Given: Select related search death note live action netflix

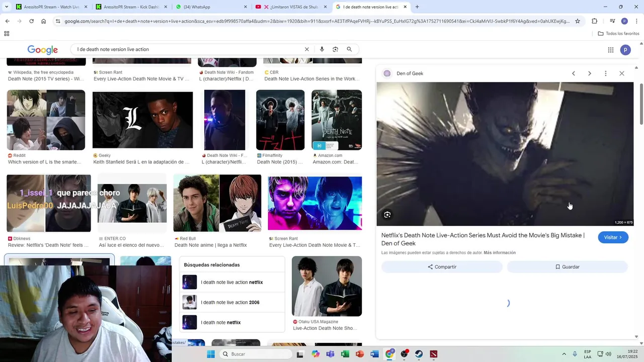Looking at the screenshot, I should tap(232, 283).
